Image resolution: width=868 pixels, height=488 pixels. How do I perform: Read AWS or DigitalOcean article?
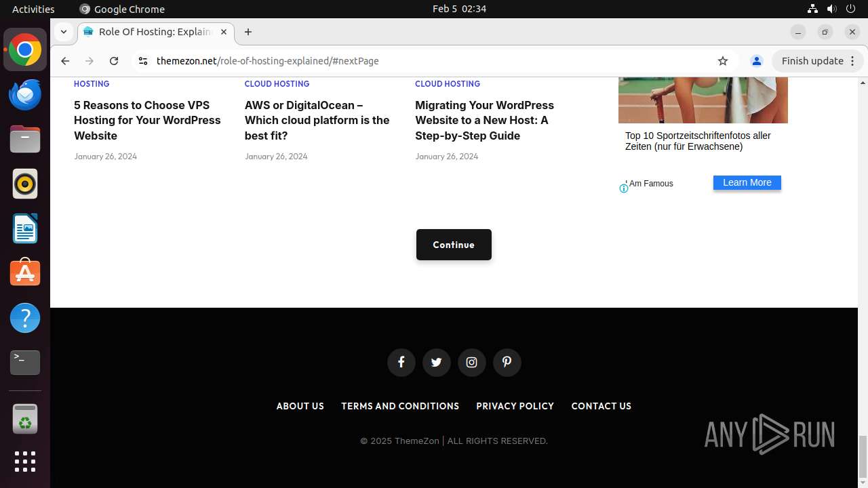[317, 121]
